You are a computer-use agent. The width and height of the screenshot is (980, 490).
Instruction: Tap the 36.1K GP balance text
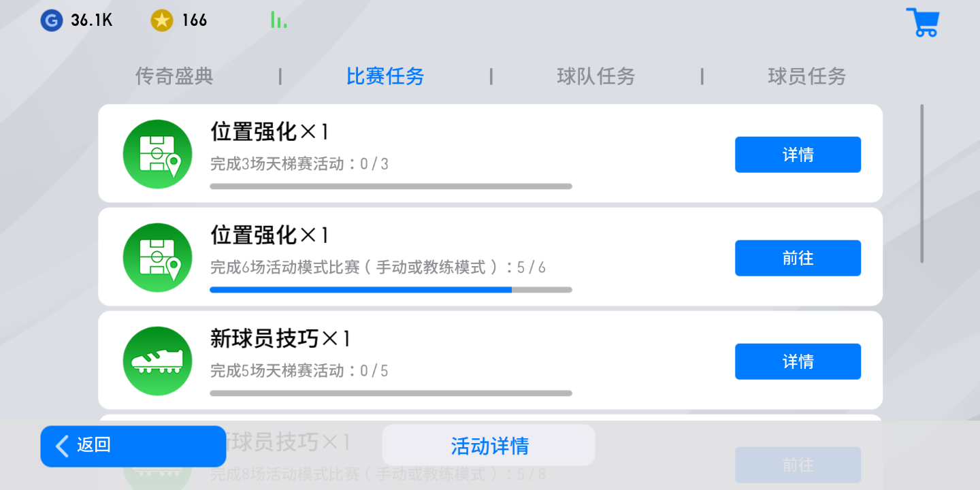coord(92,20)
